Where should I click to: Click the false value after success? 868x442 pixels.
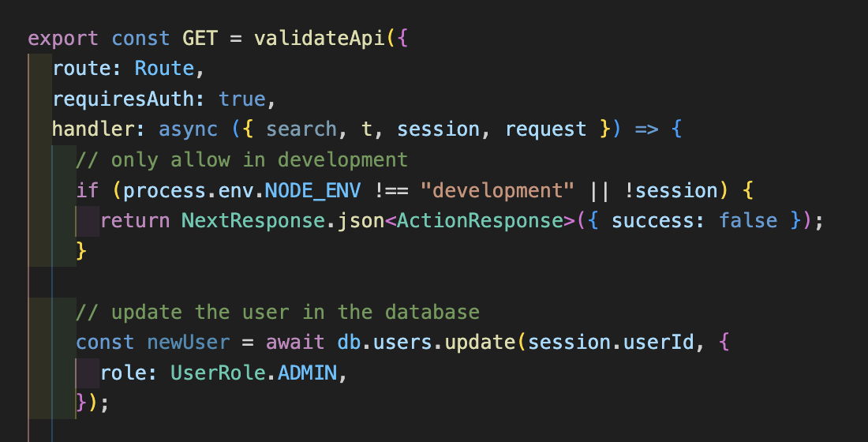pos(749,220)
